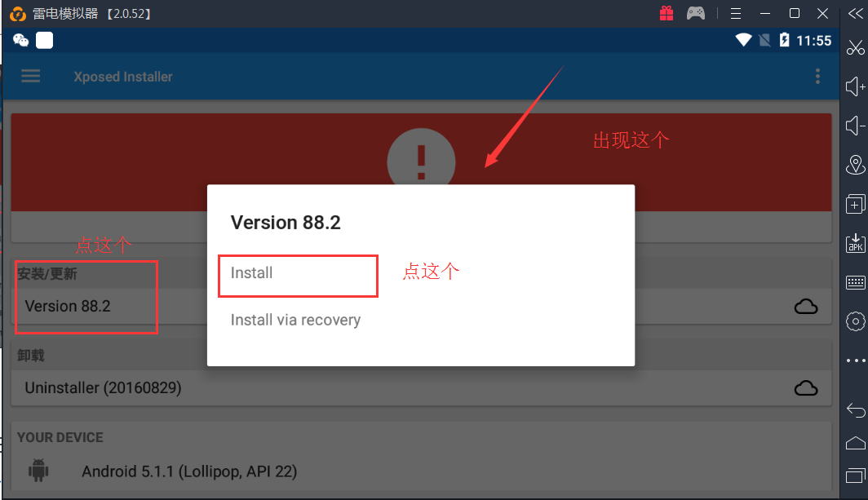Select Install in the Version 88.2 dialog

(x=251, y=273)
